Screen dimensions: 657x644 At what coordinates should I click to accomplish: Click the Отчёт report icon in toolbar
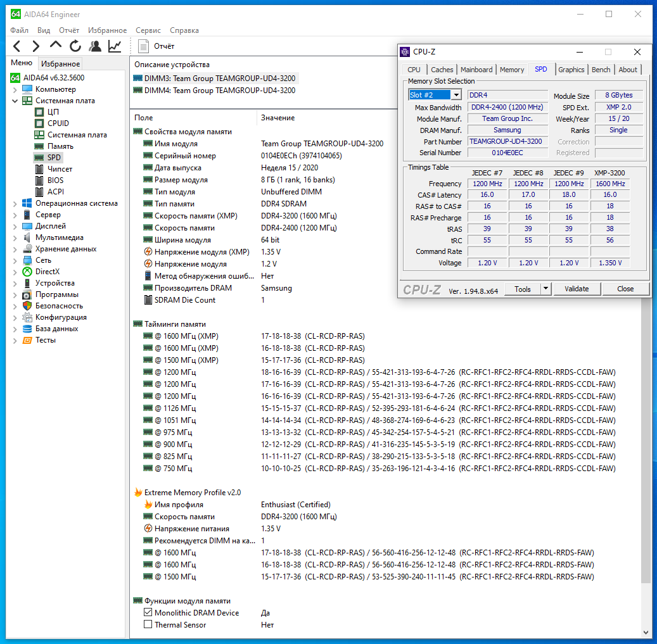tap(143, 46)
